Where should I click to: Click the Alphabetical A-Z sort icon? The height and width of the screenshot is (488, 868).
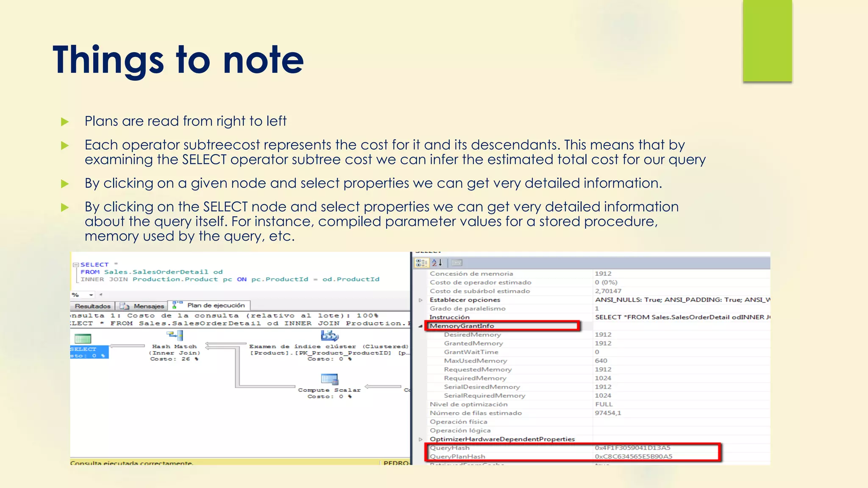(437, 263)
